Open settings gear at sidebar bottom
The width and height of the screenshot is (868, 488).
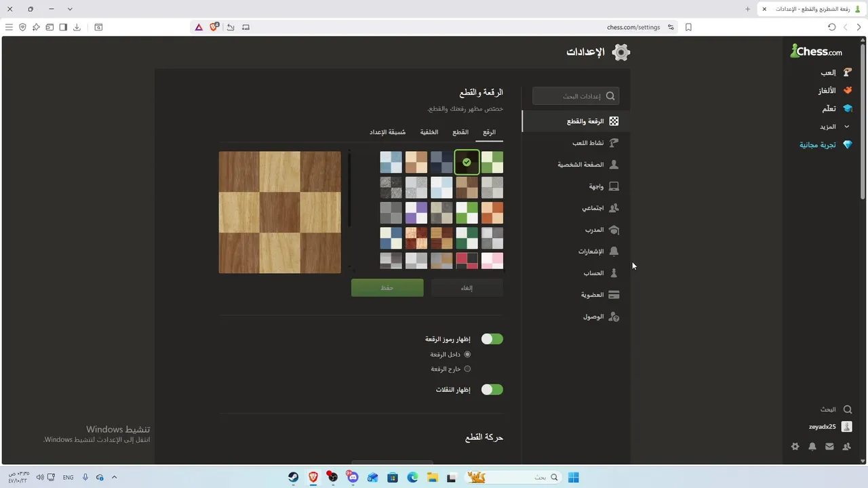coord(795,447)
